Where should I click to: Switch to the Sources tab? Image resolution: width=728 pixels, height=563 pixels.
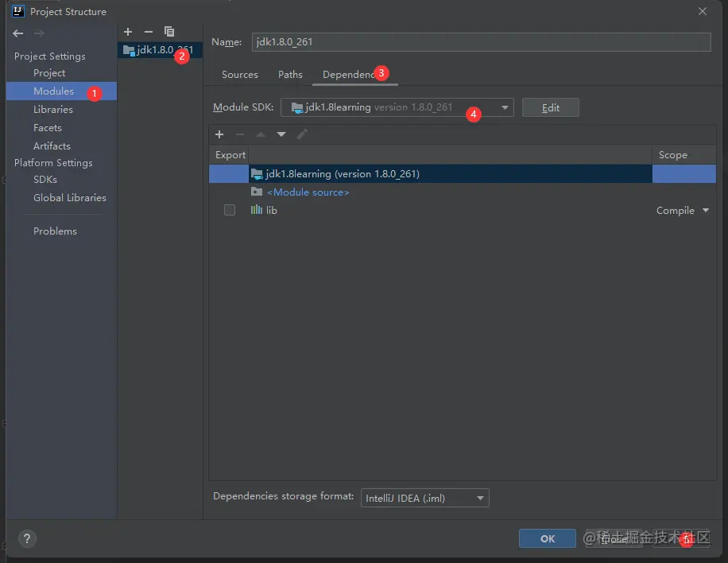coord(240,74)
